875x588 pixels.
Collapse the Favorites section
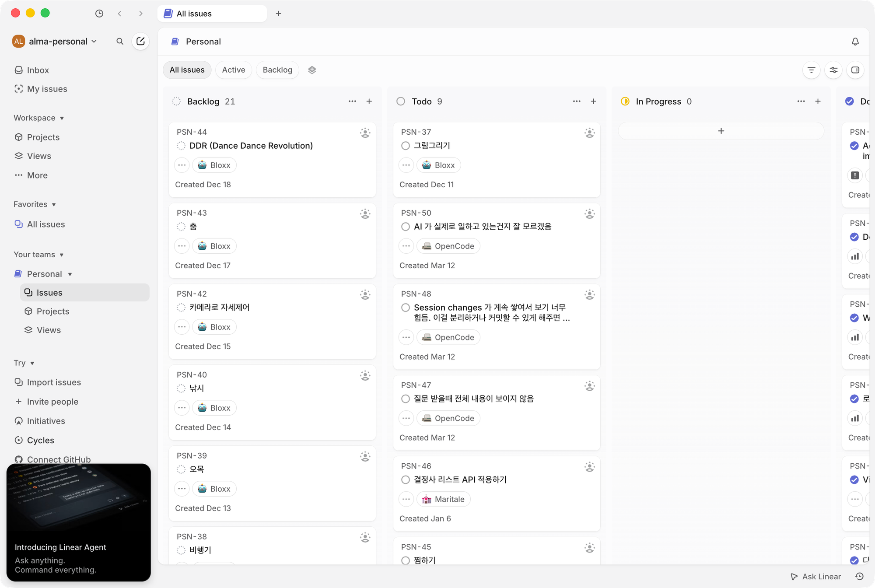35,204
